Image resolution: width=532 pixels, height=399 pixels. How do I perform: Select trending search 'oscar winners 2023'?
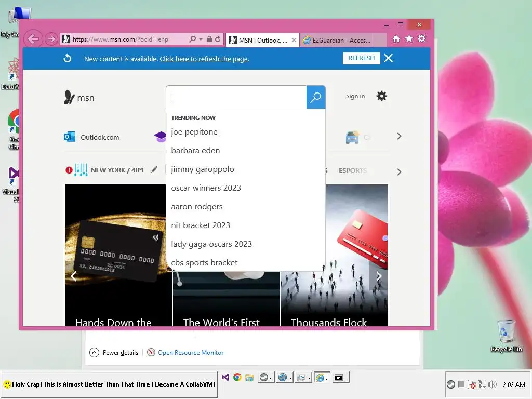tap(206, 188)
